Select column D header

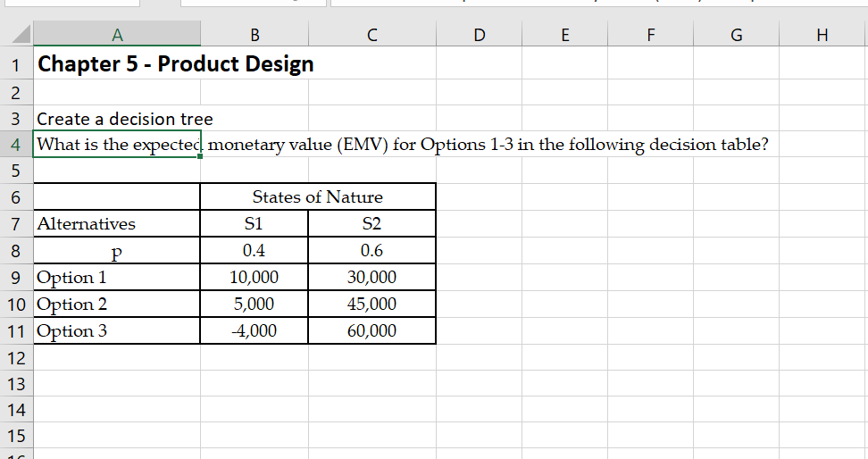[x=480, y=35]
